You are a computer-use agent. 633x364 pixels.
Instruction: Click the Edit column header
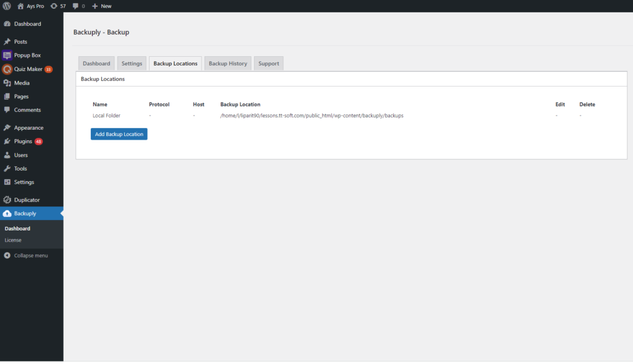pos(560,104)
